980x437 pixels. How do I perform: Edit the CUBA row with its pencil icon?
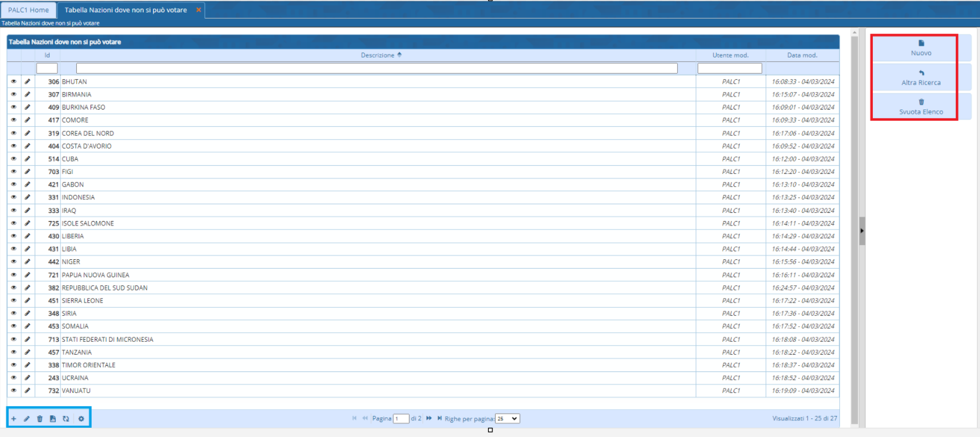click(27, 159)
